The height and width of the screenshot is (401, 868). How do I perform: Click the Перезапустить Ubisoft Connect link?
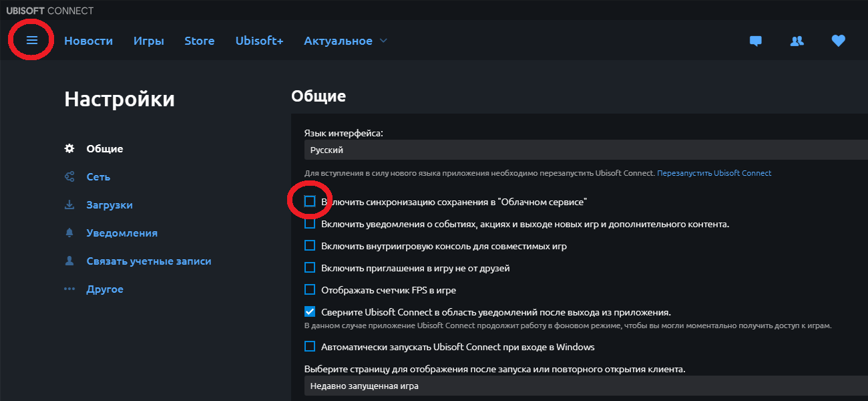(x=714, y=173)
